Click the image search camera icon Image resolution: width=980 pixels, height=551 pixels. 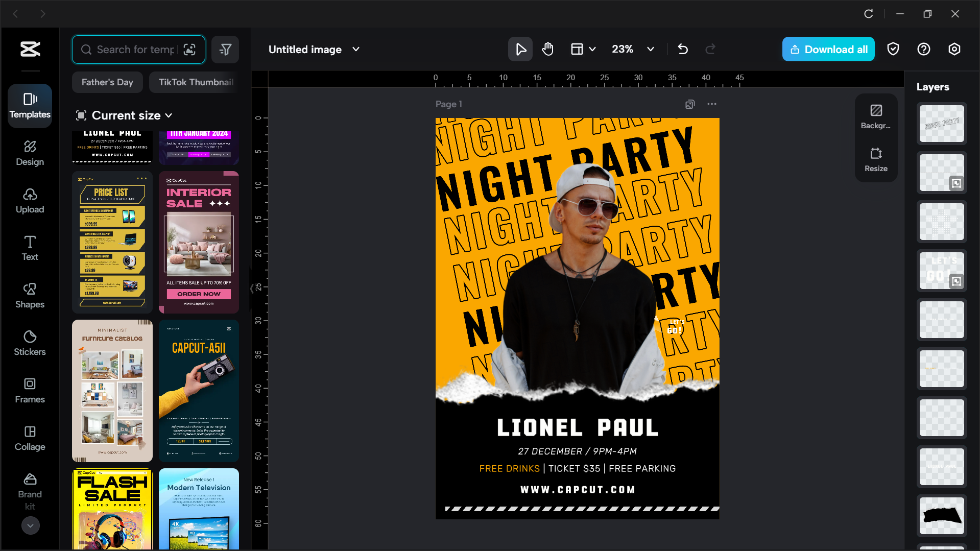pos(189,50)
